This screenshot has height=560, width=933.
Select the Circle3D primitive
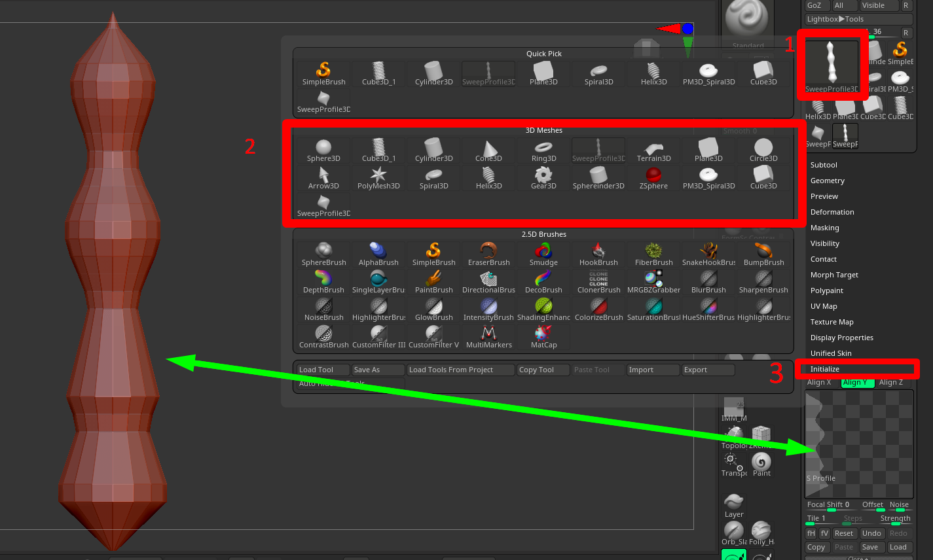763,150
